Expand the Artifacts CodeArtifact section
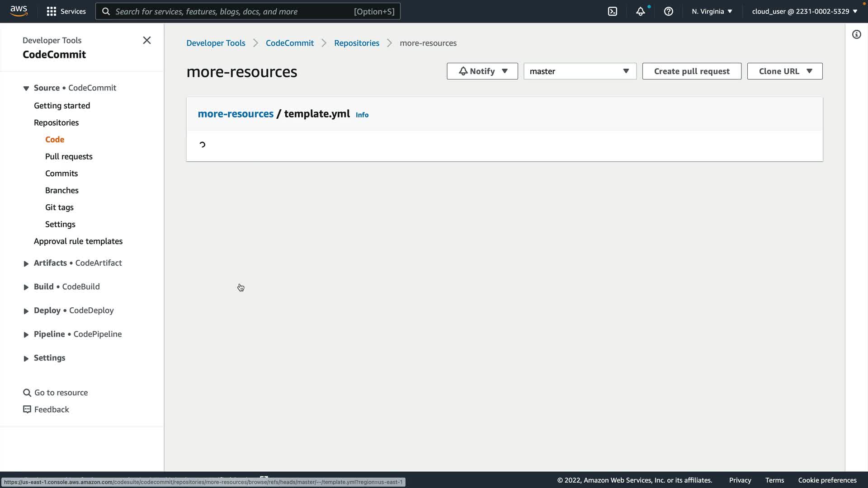This screenshot has height=488, width=868. (x=26, y=263)
